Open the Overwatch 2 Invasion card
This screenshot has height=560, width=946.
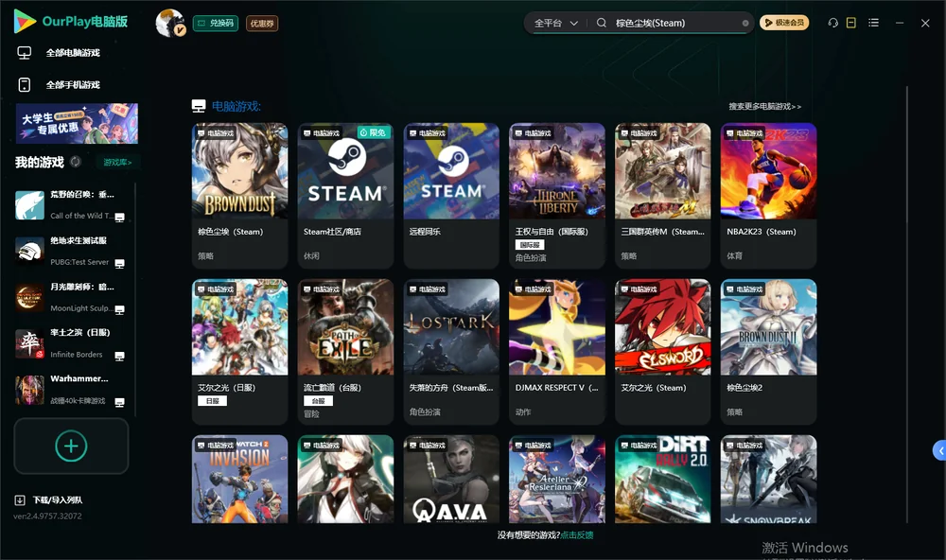click(x=239, y=480)
